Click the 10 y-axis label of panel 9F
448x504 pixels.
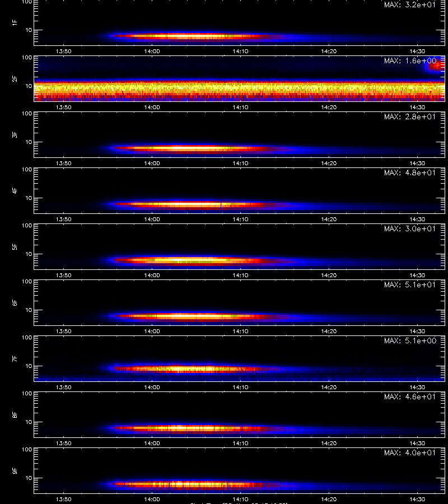29,478
